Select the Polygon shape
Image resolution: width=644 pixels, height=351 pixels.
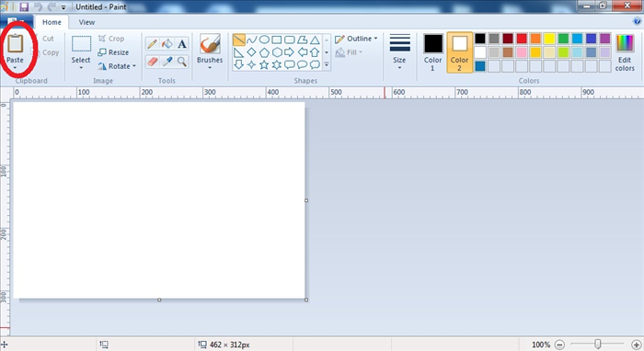pos(303,40)
